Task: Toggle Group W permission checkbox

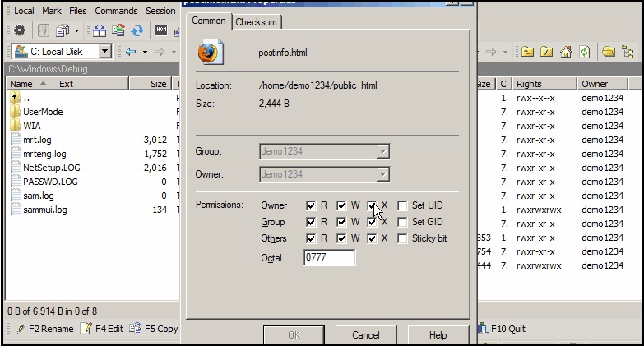Action: point(341,222)
